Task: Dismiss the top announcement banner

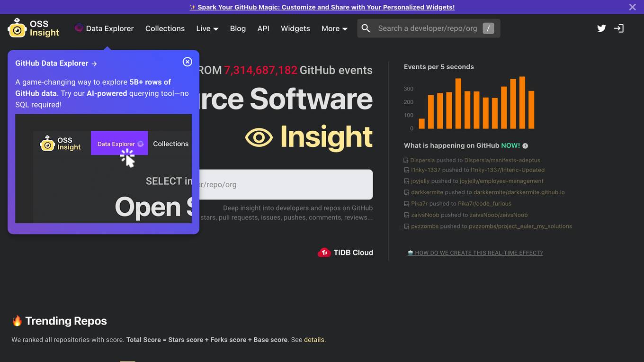Action: coord(633,7)
